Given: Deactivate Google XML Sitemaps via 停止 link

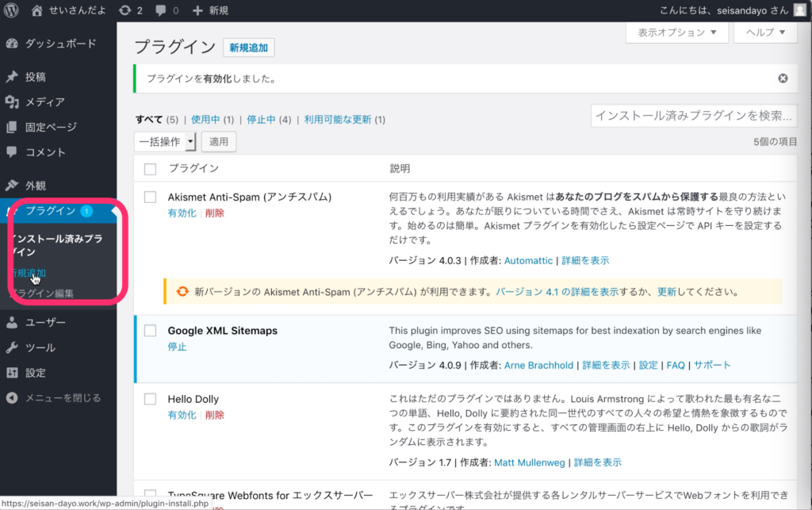Looking at the screenshot, I should [x=177, y=347].
